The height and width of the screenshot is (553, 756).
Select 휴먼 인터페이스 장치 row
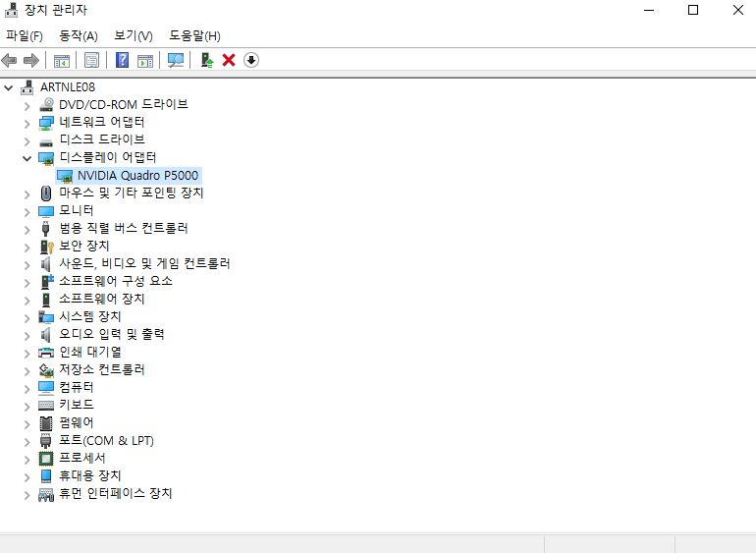115,494
